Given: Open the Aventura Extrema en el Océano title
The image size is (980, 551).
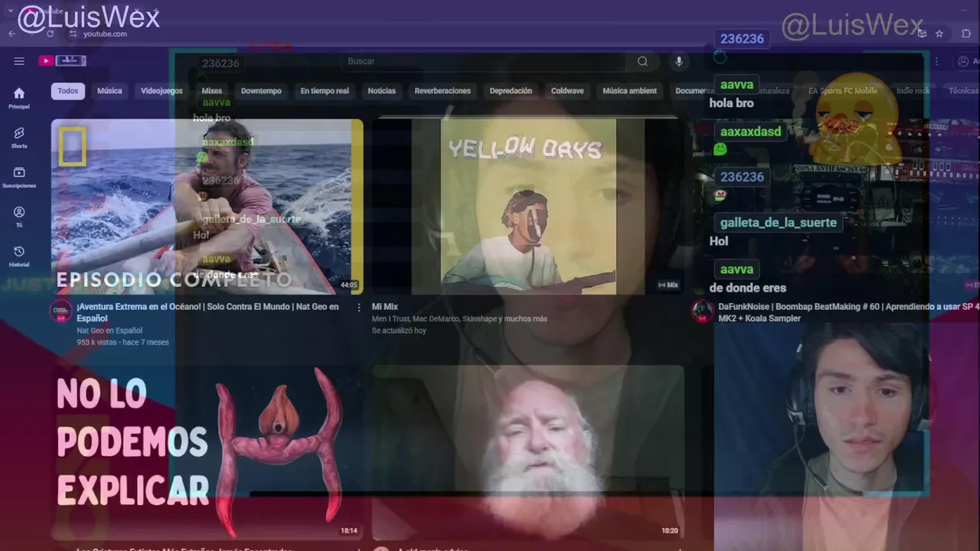Looking at the screenshot, I should tap(207, 312).
